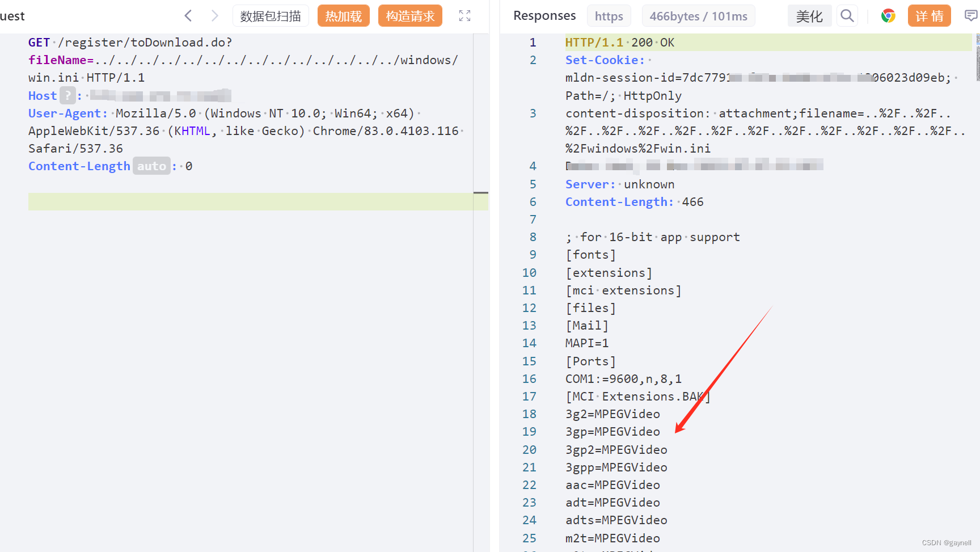Click the [fonts] line
Viewport: 980px width, 552px height.
click(590, 255)
